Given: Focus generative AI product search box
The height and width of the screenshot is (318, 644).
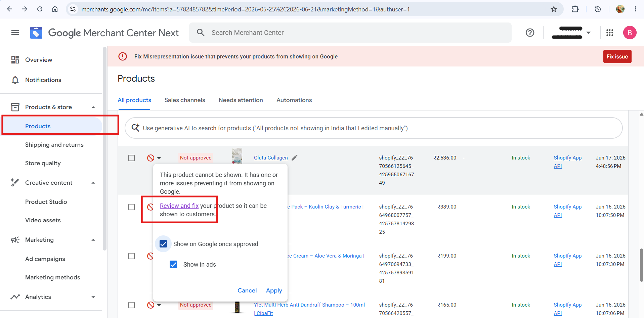Looking at the screenshot, I should (x=374, y=128).
